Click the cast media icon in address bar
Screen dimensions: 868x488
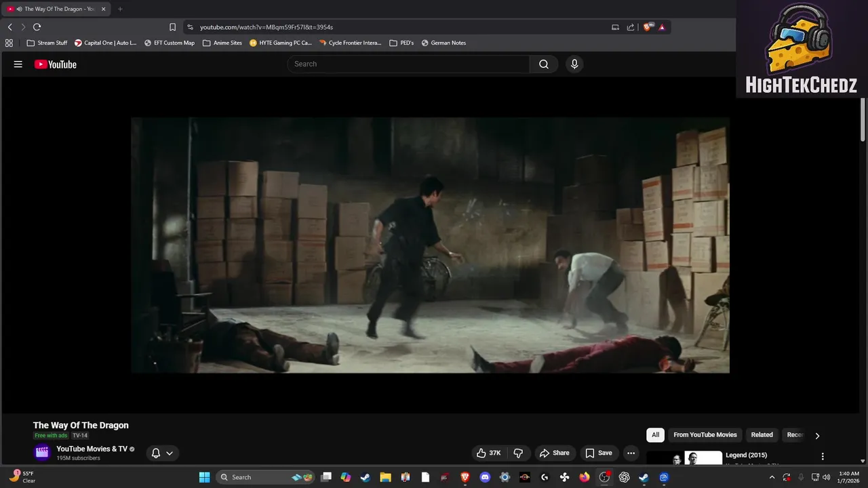click(615, 27)
